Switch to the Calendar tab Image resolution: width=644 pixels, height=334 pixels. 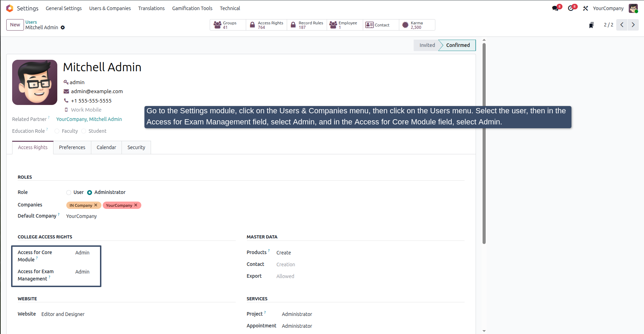click(x=106, y=147)
